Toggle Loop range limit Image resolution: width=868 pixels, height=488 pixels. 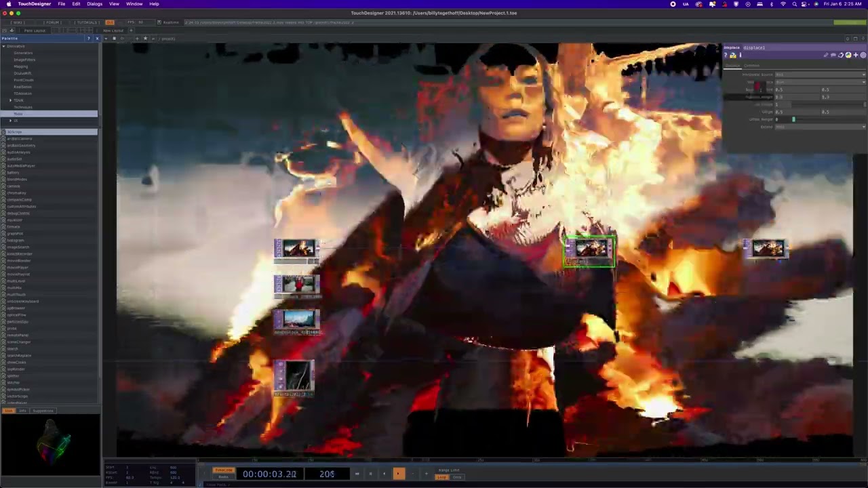pyautogui.click(x=442, y=477)
